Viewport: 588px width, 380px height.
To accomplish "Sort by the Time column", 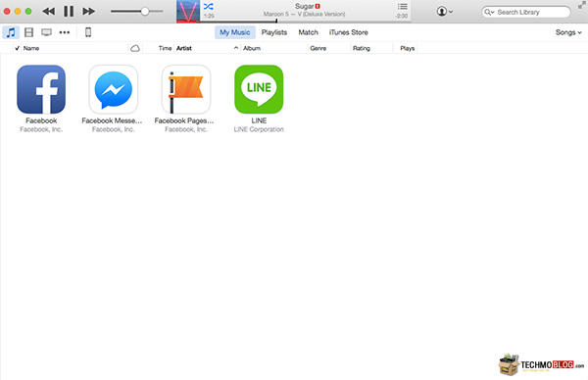I will point(165,48).
